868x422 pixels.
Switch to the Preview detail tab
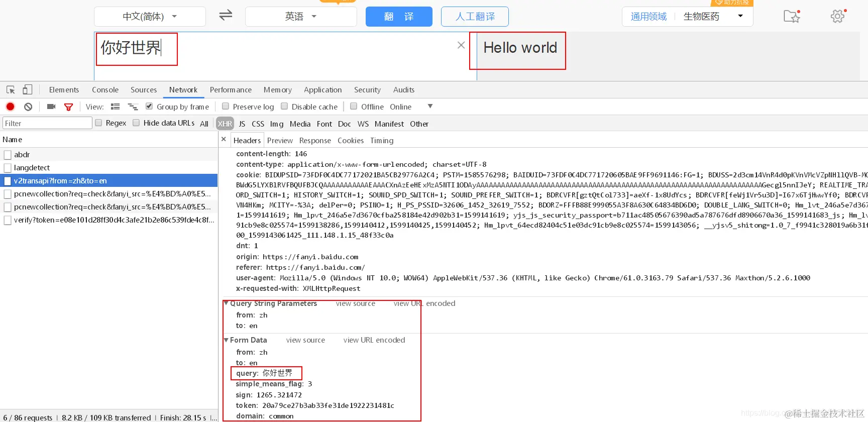click(280, 141)
